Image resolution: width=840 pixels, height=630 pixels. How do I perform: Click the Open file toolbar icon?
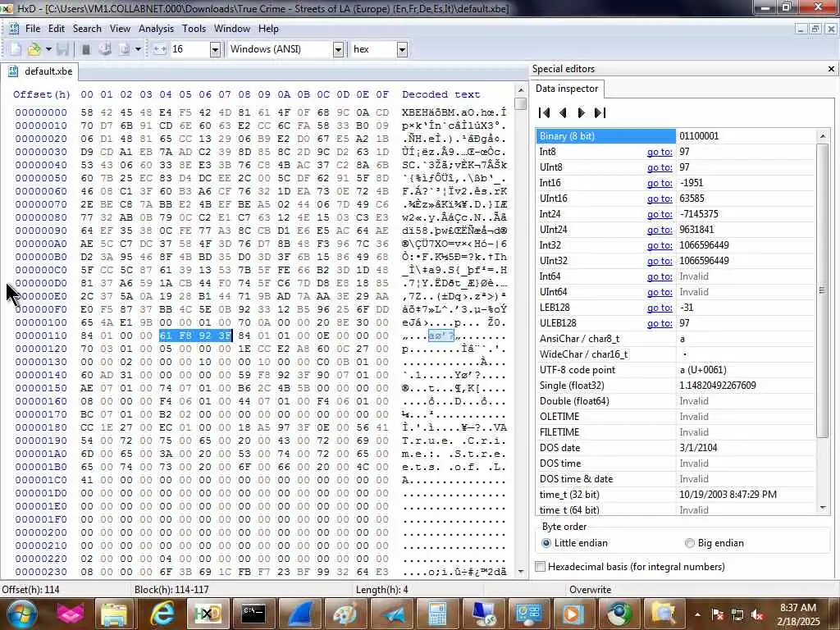pyautogui.click(x=34, y=49)
